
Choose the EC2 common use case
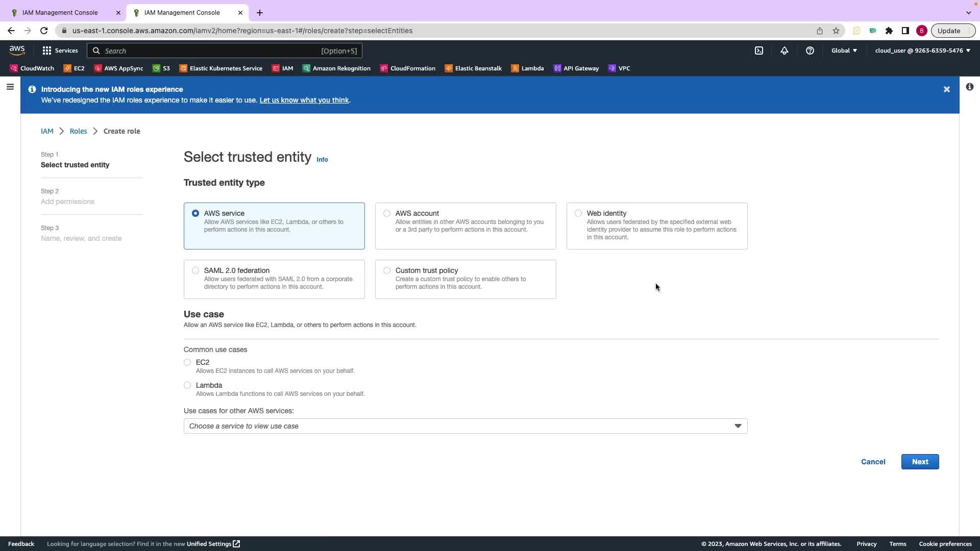click(187, 362)
